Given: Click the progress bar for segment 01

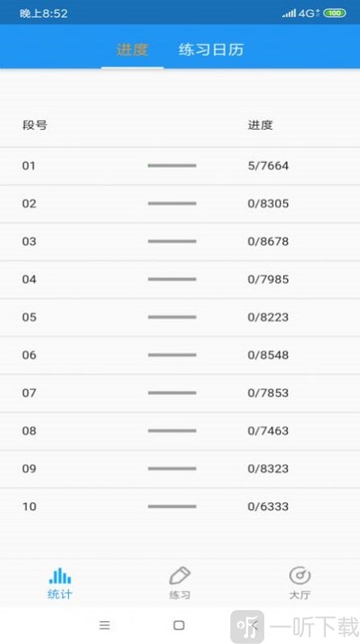Looking at the screenshot, I should click(x=172, y=165).
